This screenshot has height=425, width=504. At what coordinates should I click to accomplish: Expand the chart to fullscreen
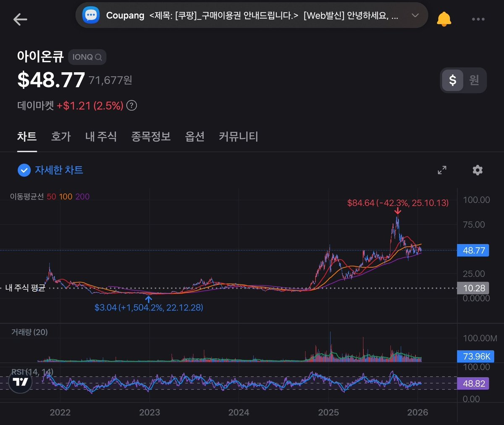coord(442,170)
